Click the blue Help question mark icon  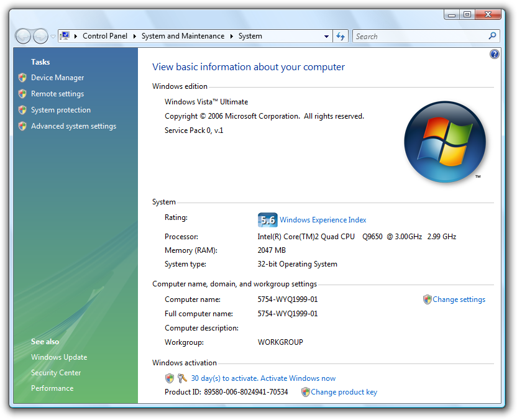coord(494,54)
